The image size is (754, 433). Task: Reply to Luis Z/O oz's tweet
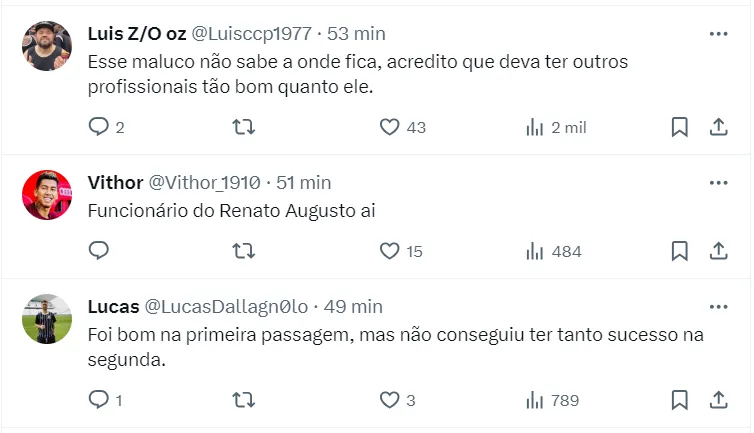(x=98, y=127)
